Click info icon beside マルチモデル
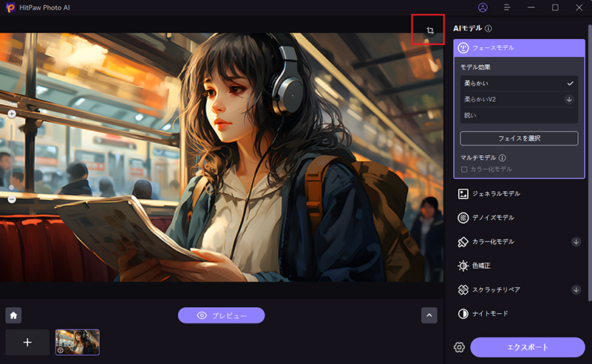This screenshot has height=364, width=592. click(x=503, y=157)
